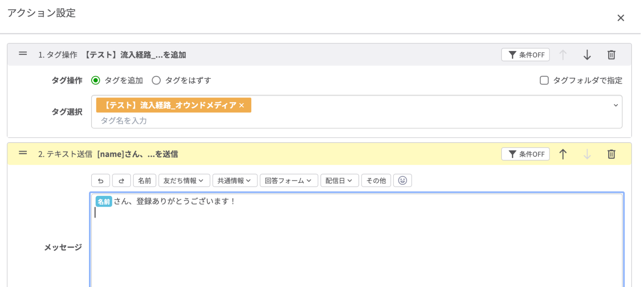Delete the タグ操作 action with trash icon
Screen dimensions: 644x287
(x=611, y=55)
